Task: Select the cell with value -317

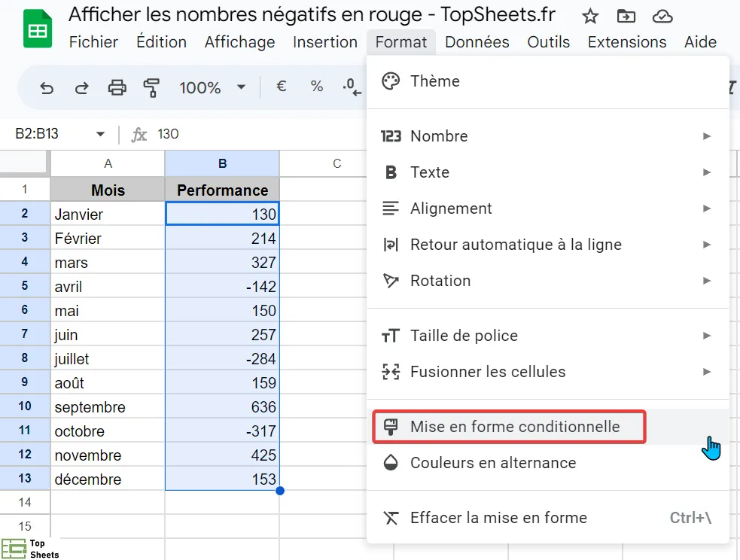Action: coord(222,431)
